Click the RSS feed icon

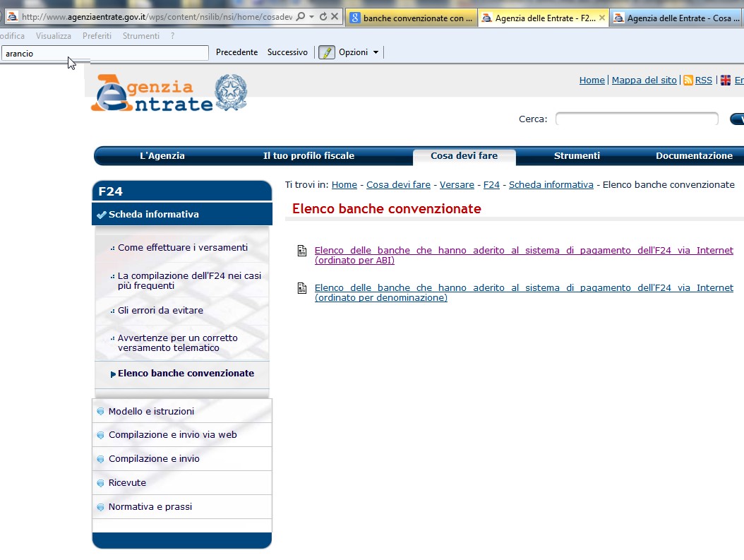688,81
